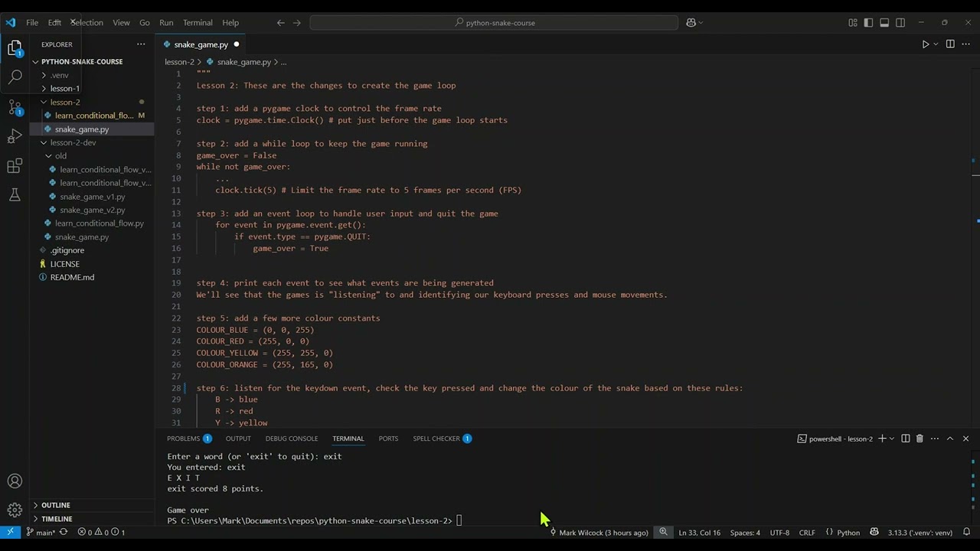This screenshot has width=980, height=551.
Task: Click the Customize Layout icon
Action: (x=852, y=23)
